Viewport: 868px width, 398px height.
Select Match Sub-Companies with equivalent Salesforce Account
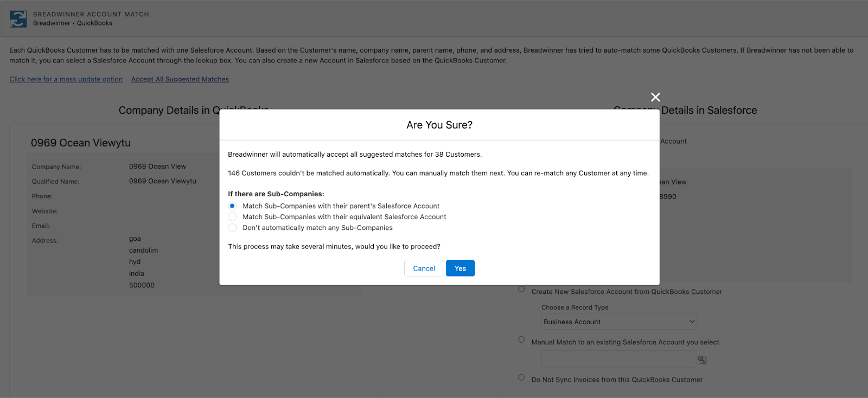coord(232,217)
